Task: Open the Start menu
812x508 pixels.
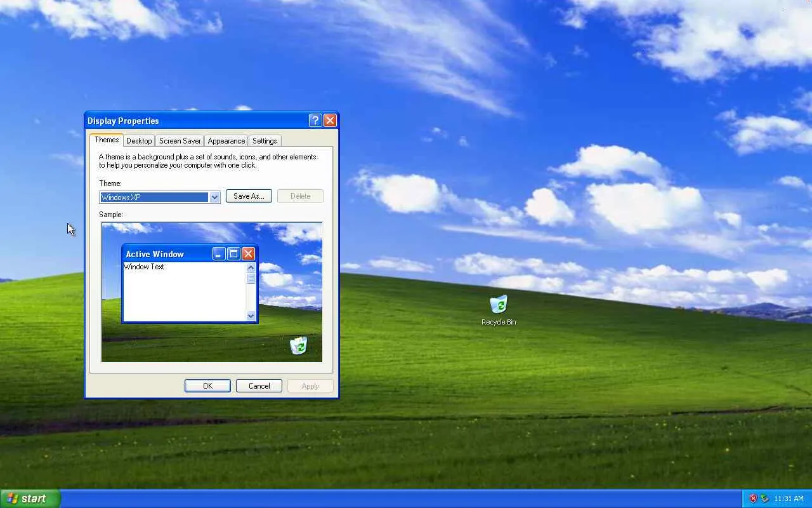Action: click(30, 498)
